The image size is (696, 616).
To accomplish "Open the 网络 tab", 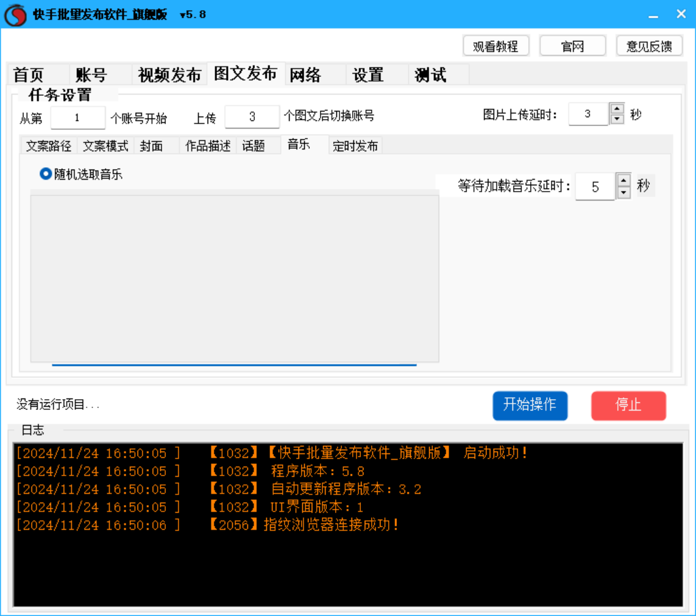I will [x=316, y=74].
